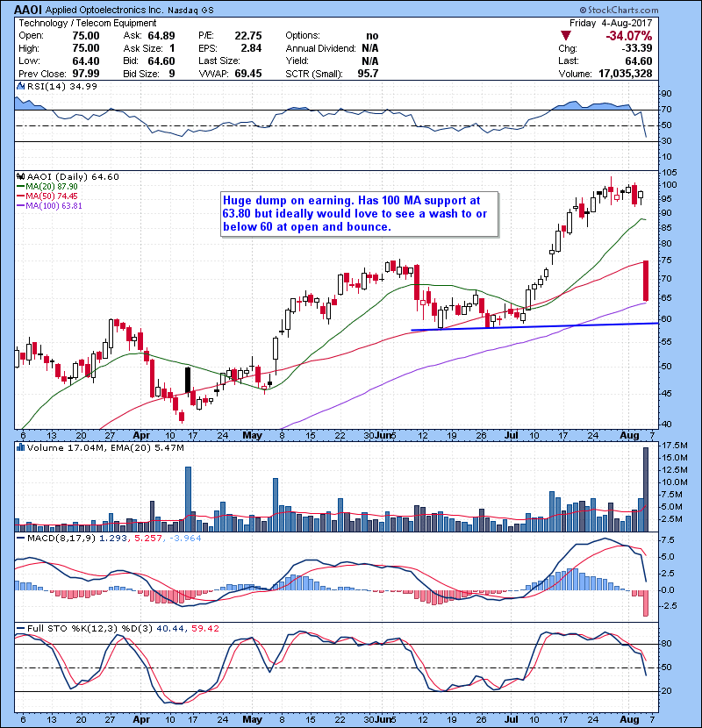This screenshot has height=728, width=702.
Task: Click the Bid value 64.60
Action: point(161,61)
